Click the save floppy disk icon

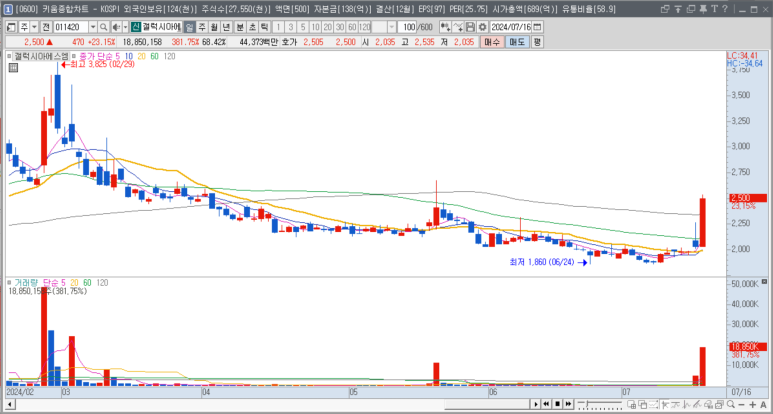(470, 27)
